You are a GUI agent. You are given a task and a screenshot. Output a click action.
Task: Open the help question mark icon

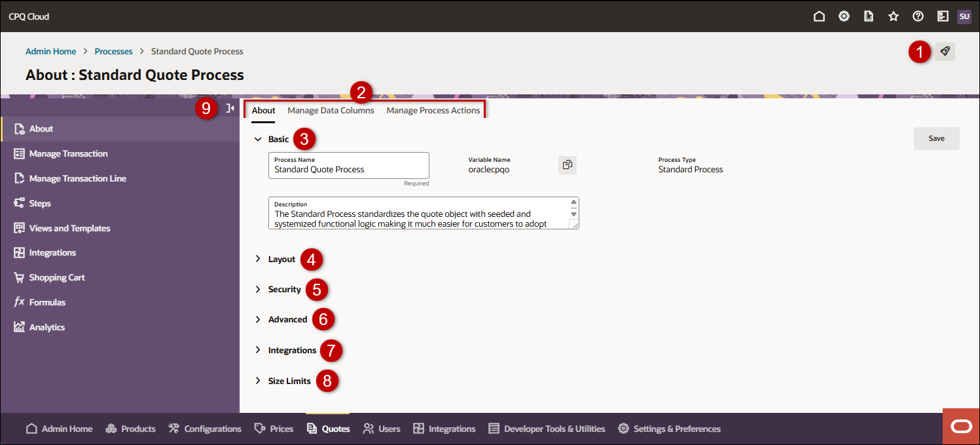918,16
